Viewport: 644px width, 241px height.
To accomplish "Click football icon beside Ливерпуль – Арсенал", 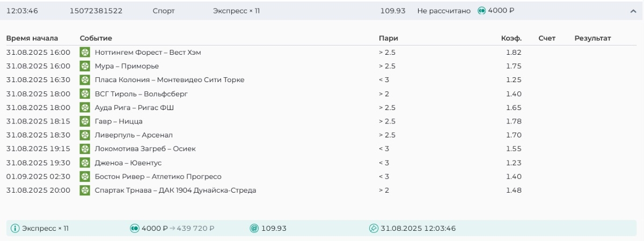I will click(x=85, y=135).
